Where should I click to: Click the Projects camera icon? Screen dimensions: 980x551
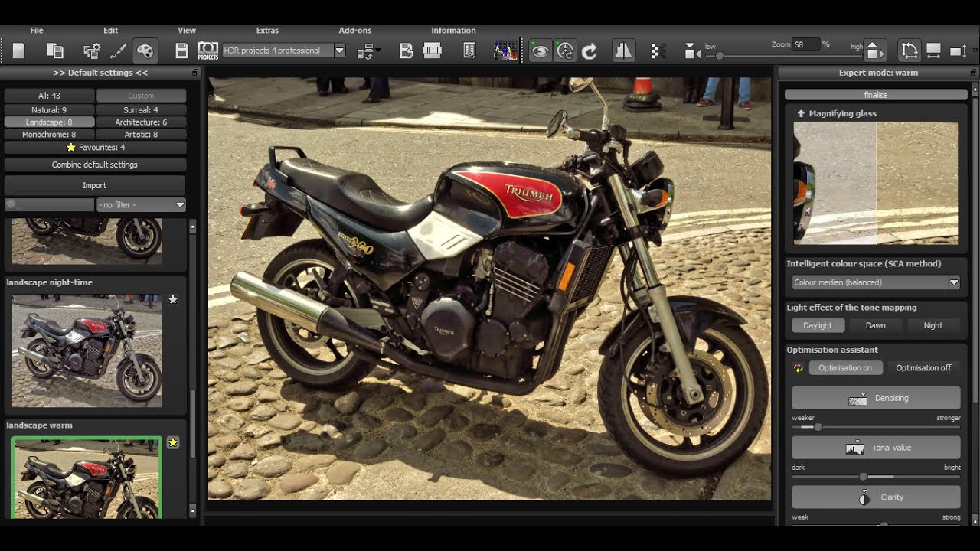pyautogui.click(x=207, y=51)
